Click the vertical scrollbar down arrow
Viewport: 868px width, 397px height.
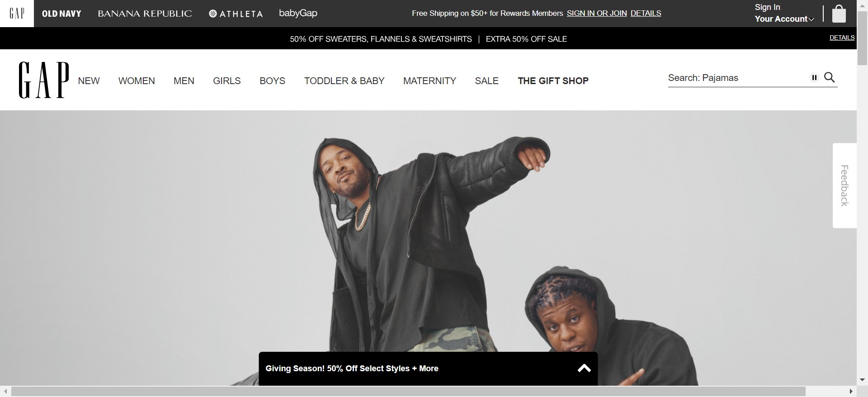point(862,380)
